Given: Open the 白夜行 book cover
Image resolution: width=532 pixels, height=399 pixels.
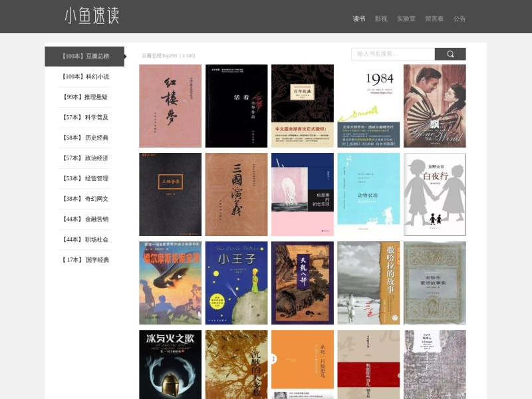Looking at the screenshot, I should tap(435, 194).
